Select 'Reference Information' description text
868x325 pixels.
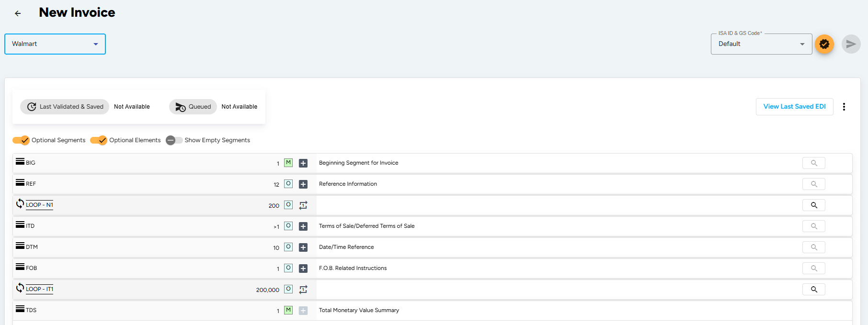click(x=348, y=184)
